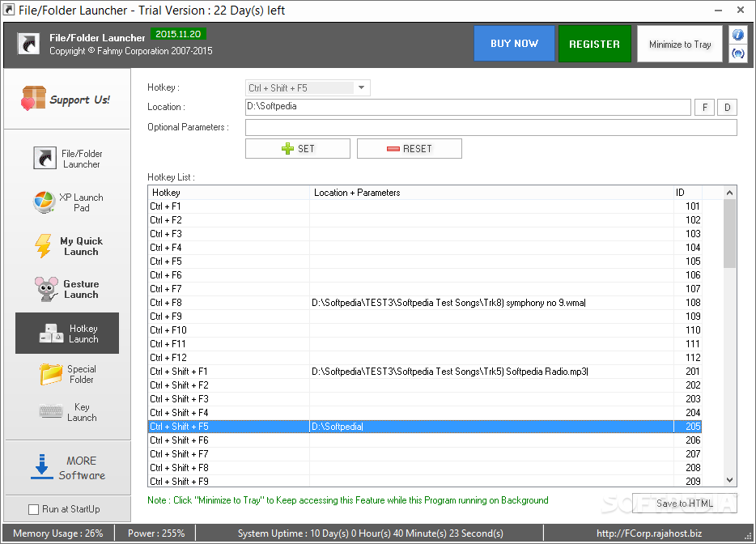
Task: Expand the Hotkey combo box dropdown
Action: coord(361,87)
